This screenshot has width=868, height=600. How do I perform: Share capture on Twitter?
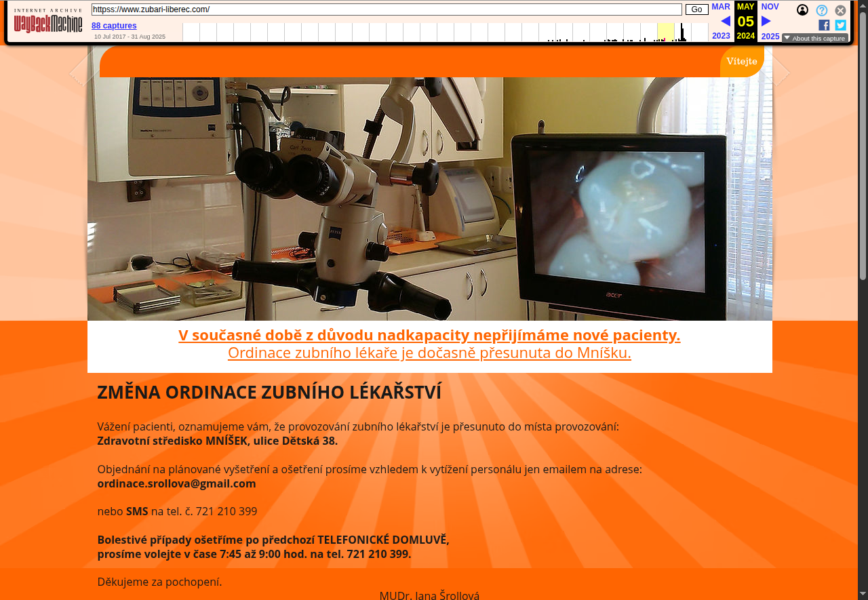coord(840,25)
